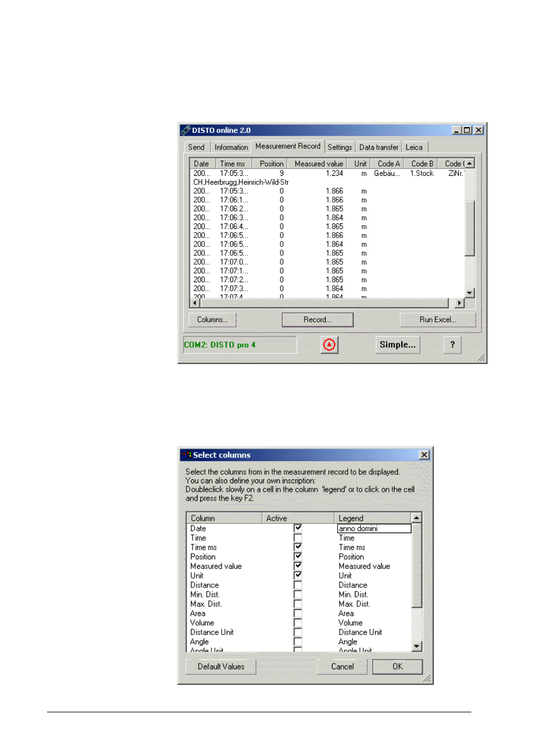The image size is (534, 756).
Task: Click the columns list vertical scrollbar thumb
Action: pos(416,565)
